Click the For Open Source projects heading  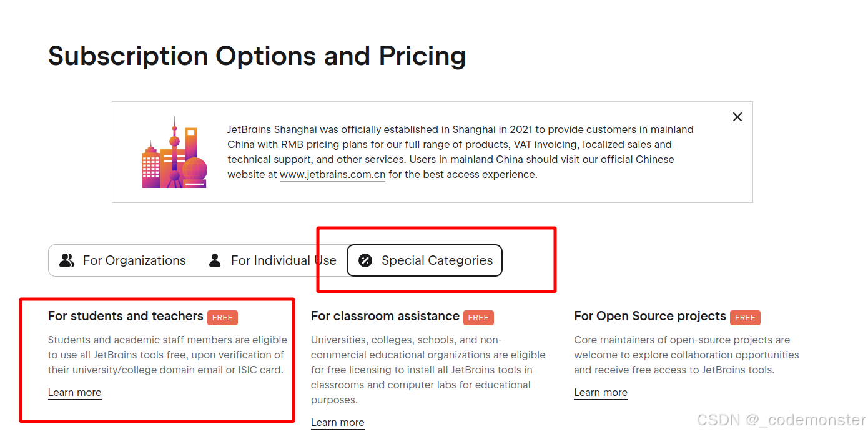(650, 316)
